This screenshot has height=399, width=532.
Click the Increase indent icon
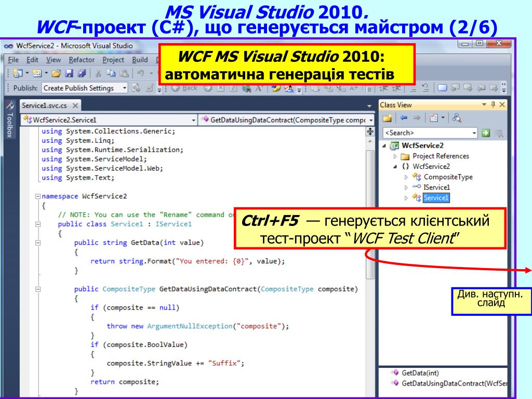click(x=395, y=88)
